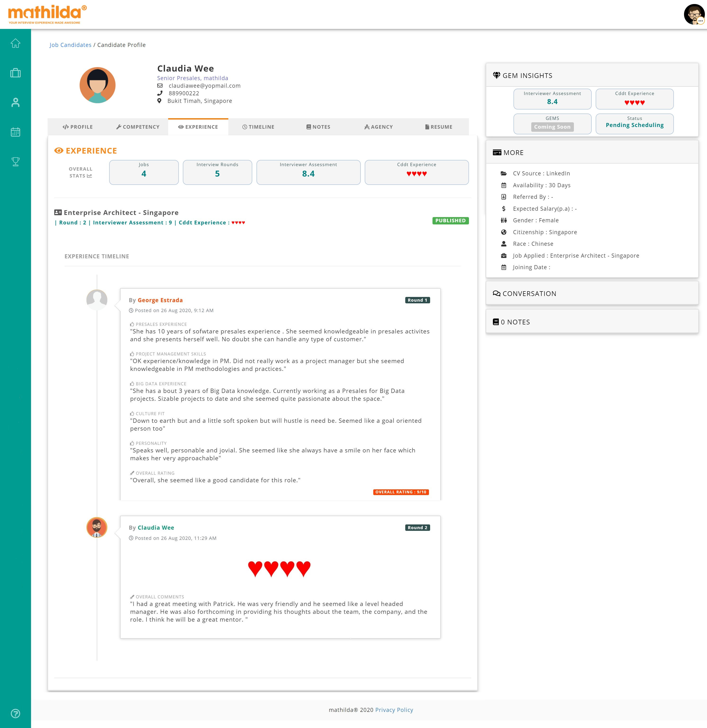Open the candidates person icon in sidebar
The image size is (707, 728).
[x=15, y=103]
